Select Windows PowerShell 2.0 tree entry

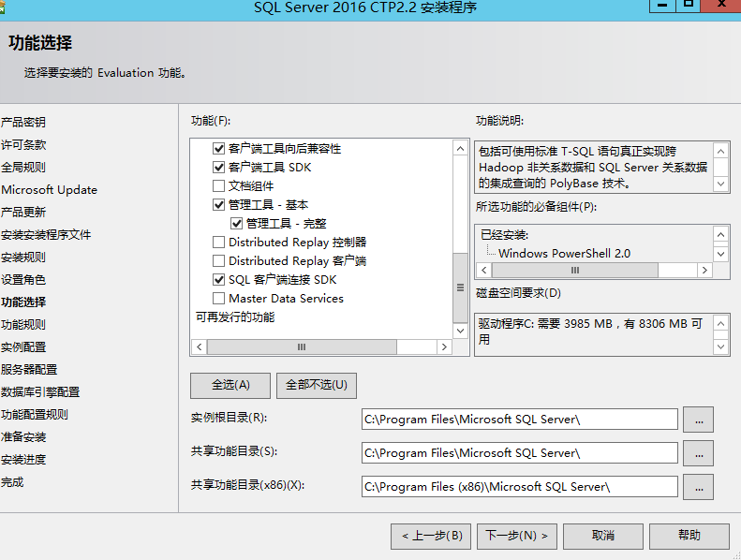click(x=564, y=254)
